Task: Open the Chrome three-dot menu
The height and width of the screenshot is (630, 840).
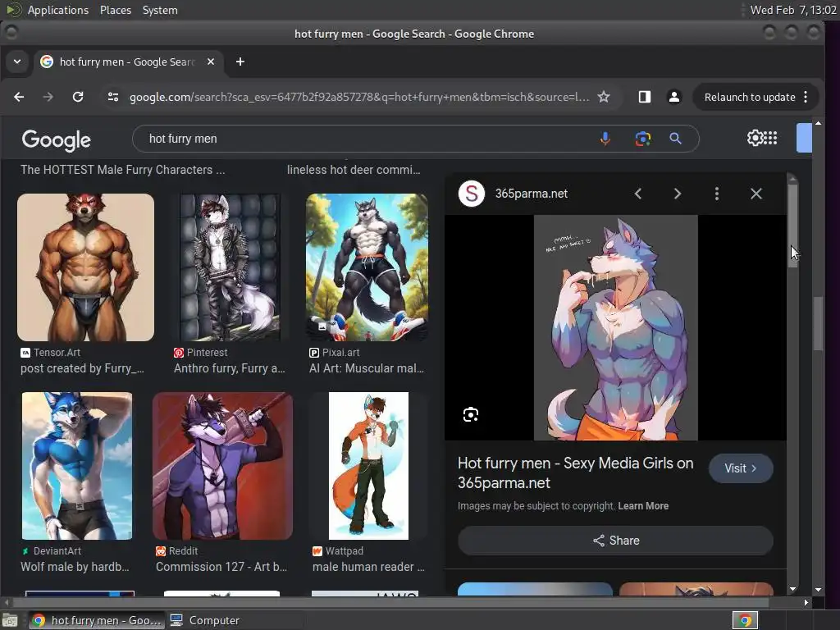Action: (x=806, y=97)
